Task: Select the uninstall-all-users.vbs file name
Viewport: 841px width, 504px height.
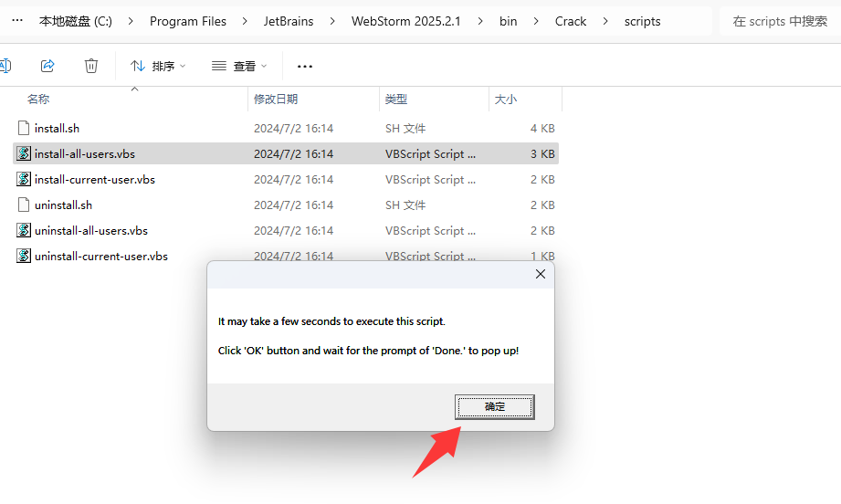Action: click(91, 231)
